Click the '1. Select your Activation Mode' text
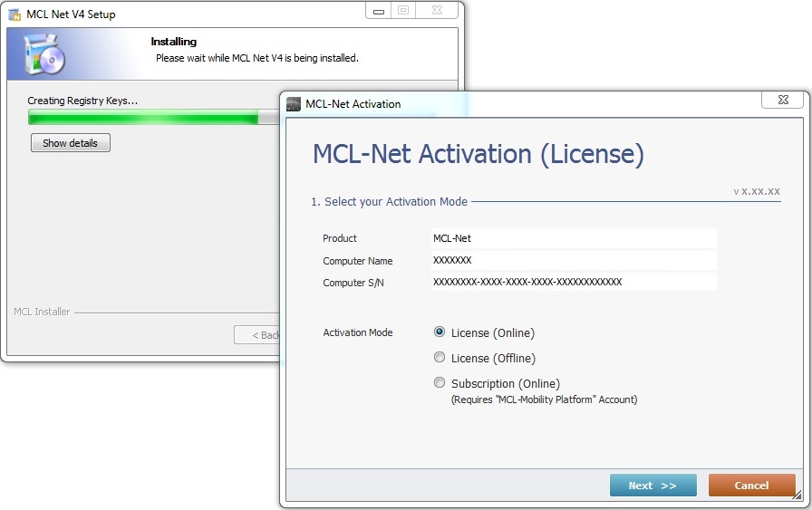The height and width of the screenshot is (510, 812). pos(389,201)
